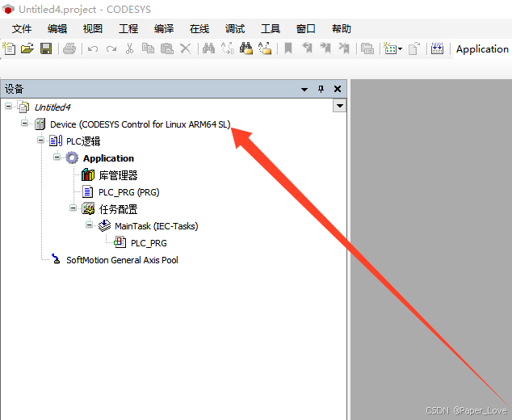Click the Cut scissors icon

point(130,48)
